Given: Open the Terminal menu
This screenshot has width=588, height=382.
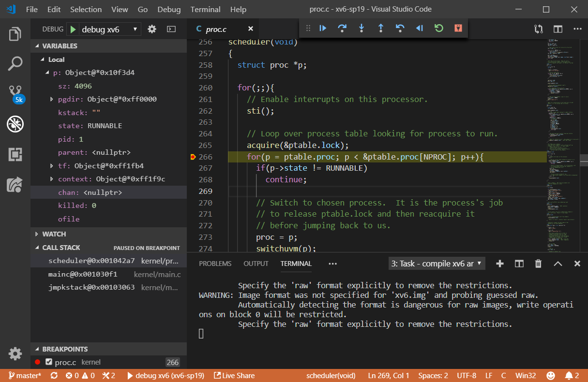Looking at the screenshot, I should tap(205, 9).
